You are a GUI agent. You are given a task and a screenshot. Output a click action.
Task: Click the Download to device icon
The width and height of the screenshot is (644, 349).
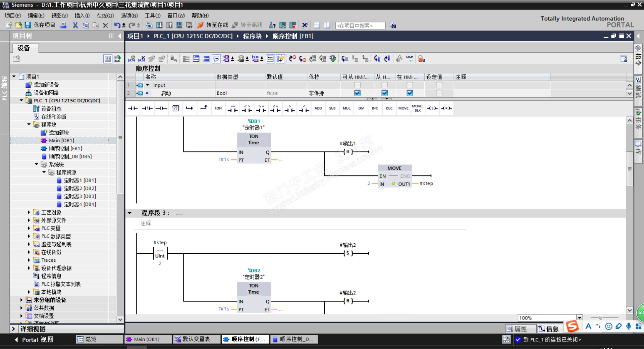159,25
